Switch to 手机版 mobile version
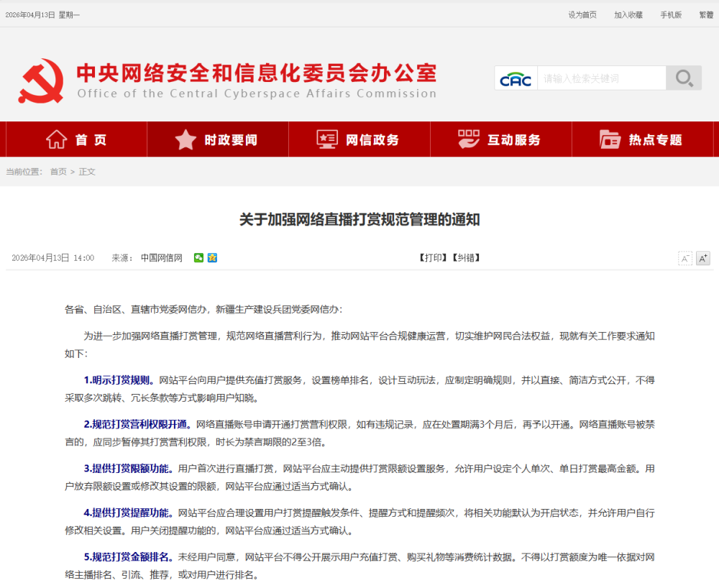The width and height of the screenshot is (719, 588). tap(671, 15)
